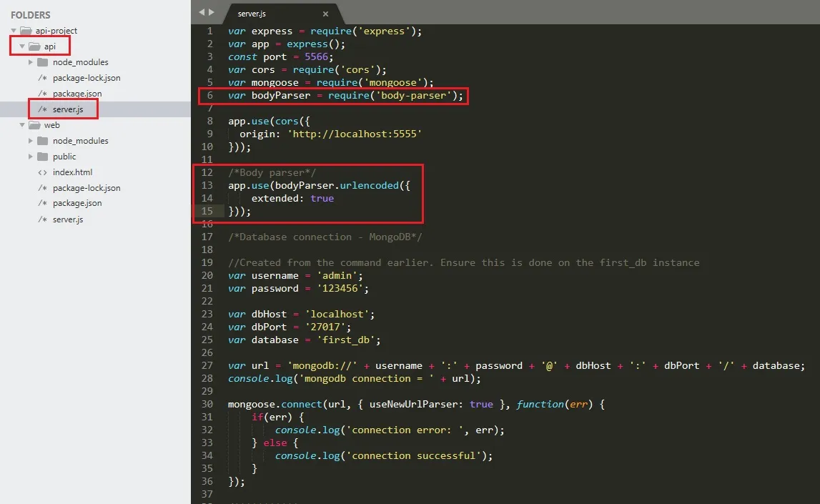This screenshot has width=820, height=504.
Task: Click line number 1 in gutter
Action: pos(209,31)
